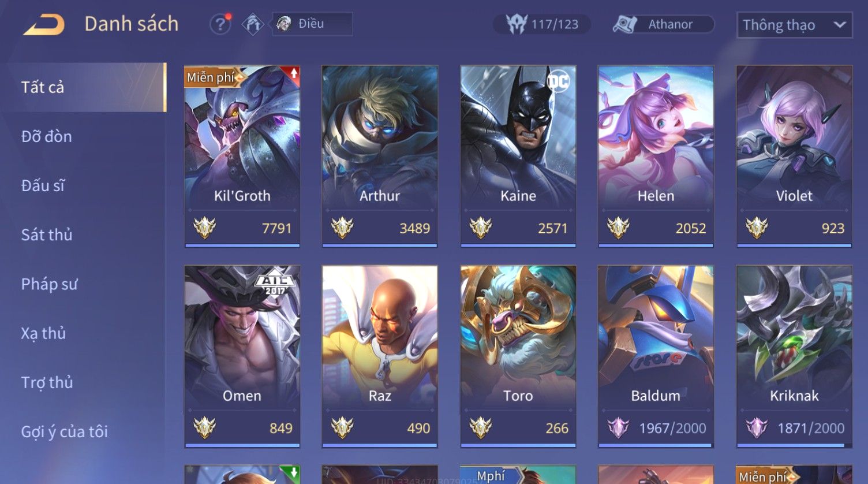Tap Baldum's purple mastery badge
Screen dimensions: 868x484
tap(618, 428)
